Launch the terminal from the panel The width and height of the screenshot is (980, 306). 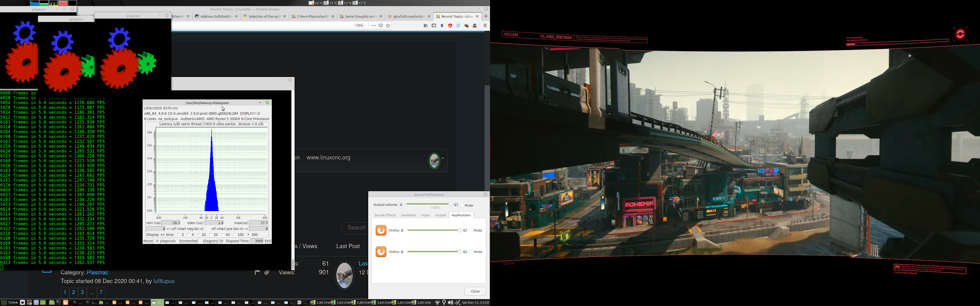(x=58, y=303)
